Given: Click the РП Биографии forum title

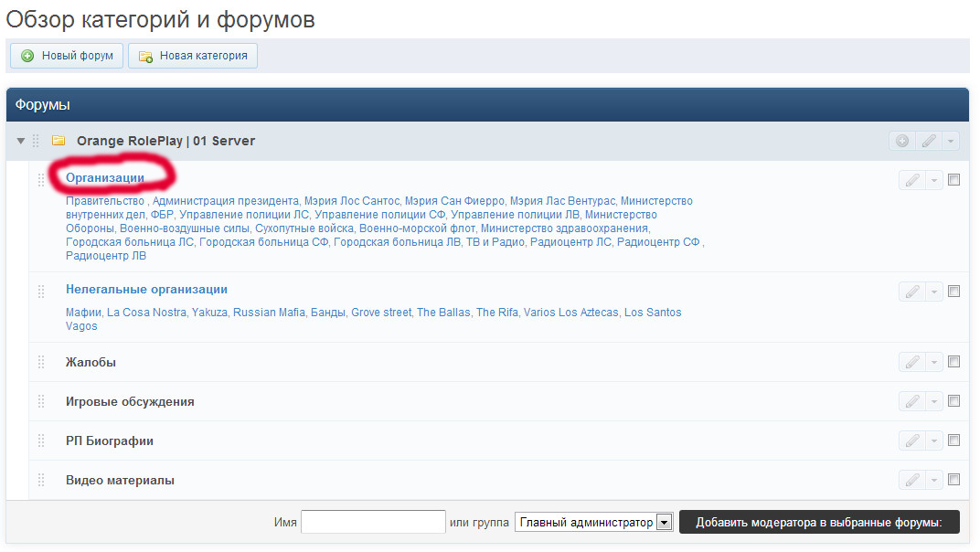Looking at the screenshot, I should click(110, 441).
